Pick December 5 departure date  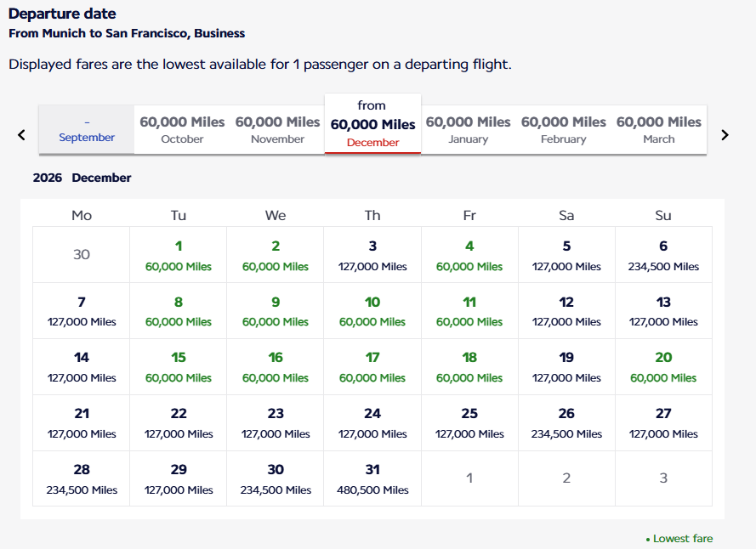point(566,255)
